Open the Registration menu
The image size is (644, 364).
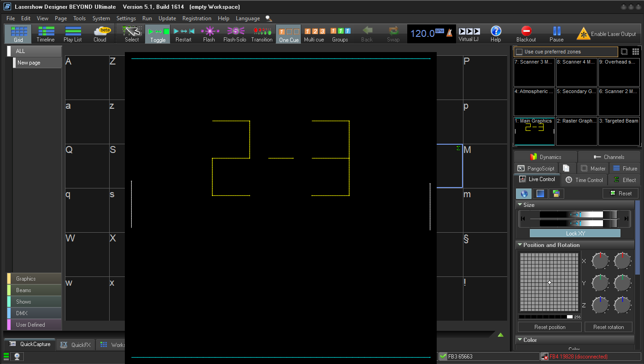tap(197, 18)
